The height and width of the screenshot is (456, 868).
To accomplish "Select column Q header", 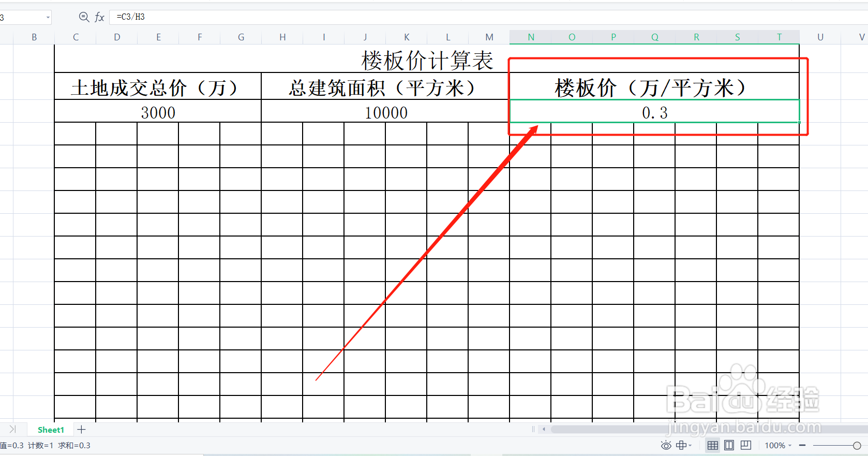I will [655, 37].
